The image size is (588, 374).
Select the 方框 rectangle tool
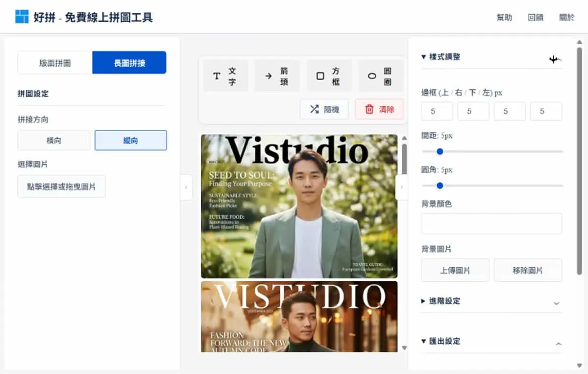[329, 76]
